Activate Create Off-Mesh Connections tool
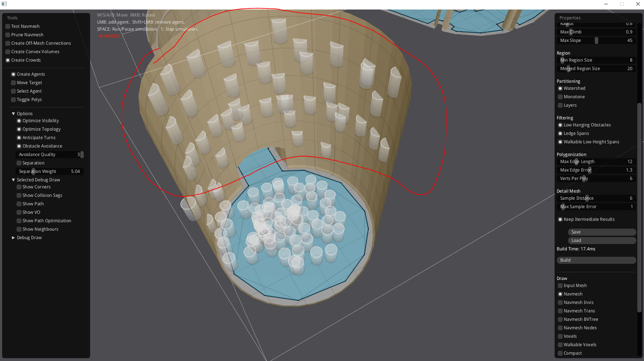Image resolution: width=644 pixels, height=361 pixels. point(8,43)
